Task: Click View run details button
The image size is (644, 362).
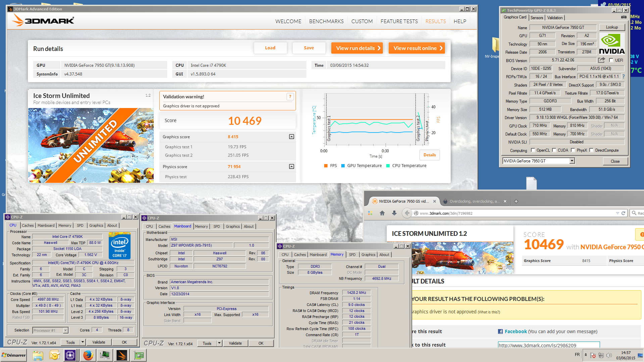Action: point(357,48)
